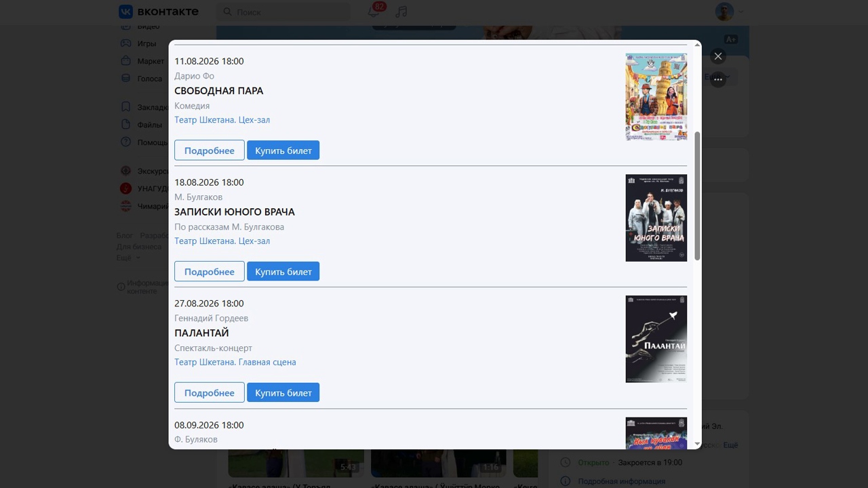868x488 pixels.
Task: Open Подробнее for Свободная пара
Action: click(x=210, y=150)
